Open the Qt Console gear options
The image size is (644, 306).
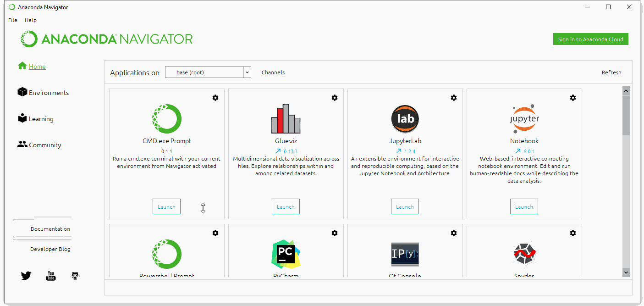(454, 233)
